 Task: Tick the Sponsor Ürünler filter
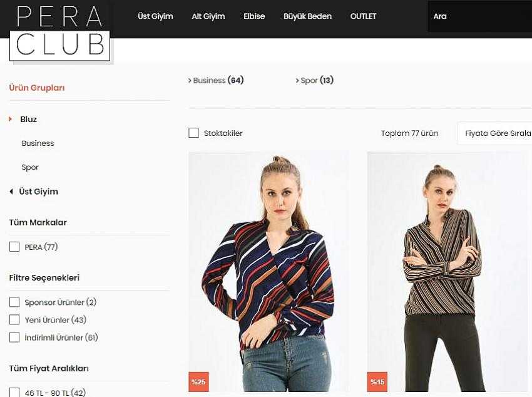[x=14, y=302]
